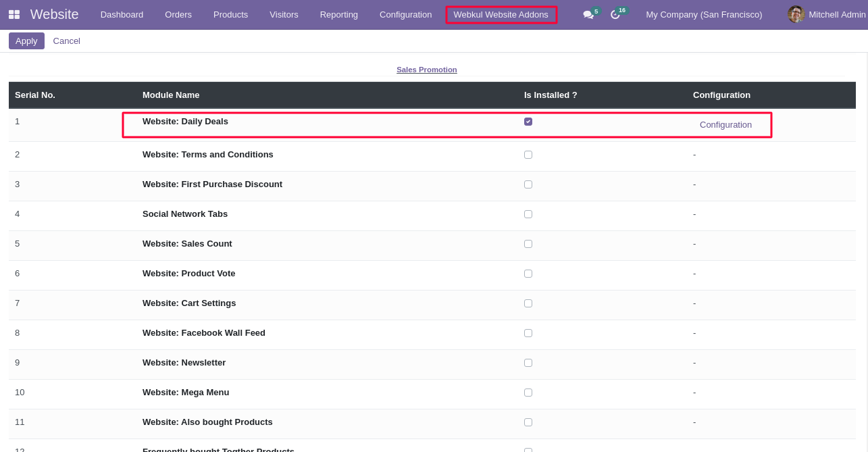Select Website: Facebook Wall Feed text
868x452 pixels.
204,332
